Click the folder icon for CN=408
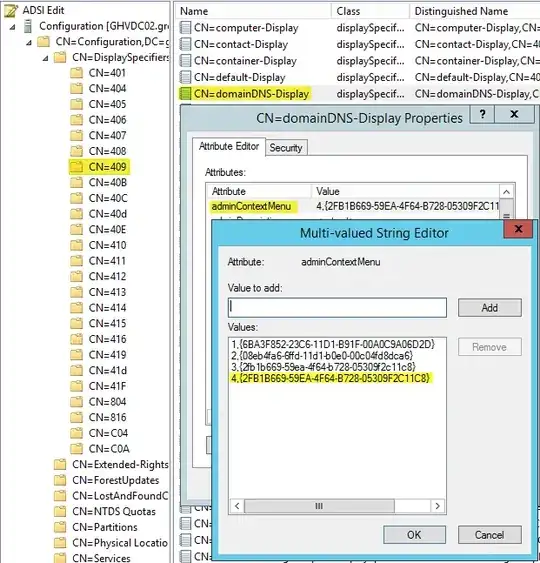 (76, 152)
